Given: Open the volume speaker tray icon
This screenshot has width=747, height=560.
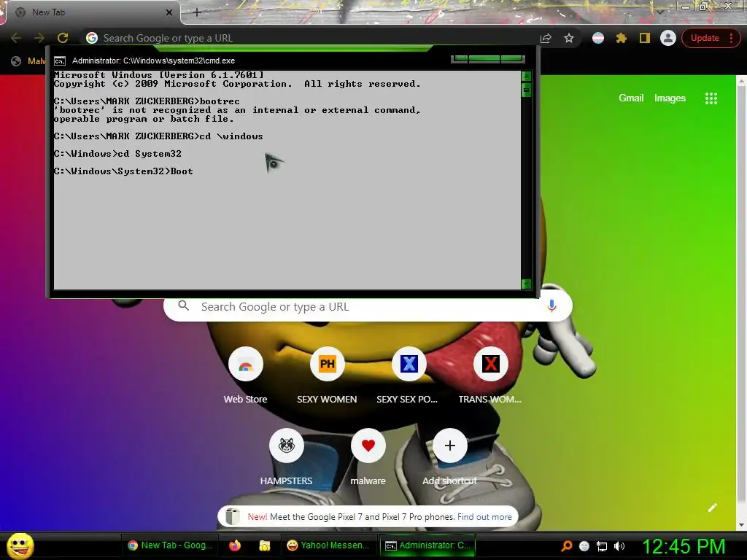Looking at the screenshot, I should tap(619, 546).
